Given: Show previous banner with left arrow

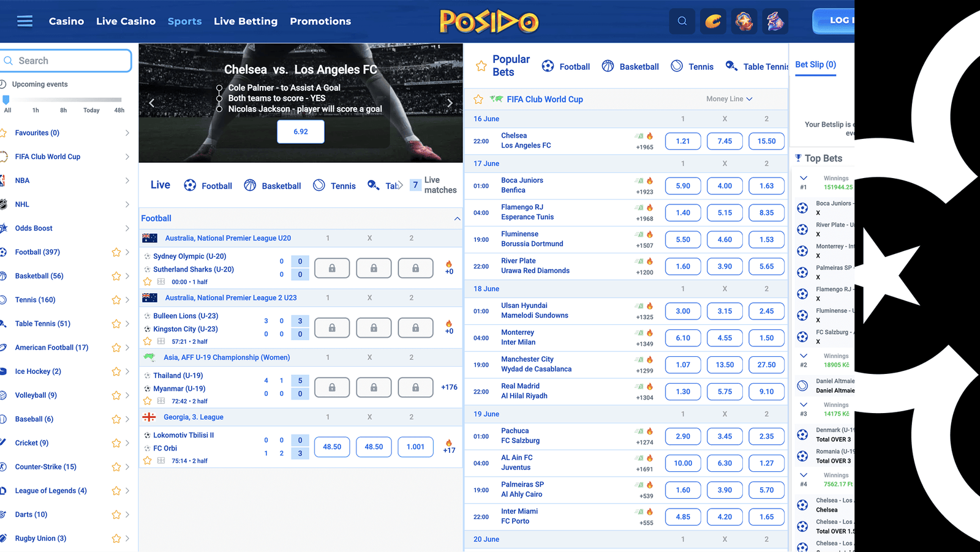Looking at the screenshot, I should tap(152, 103).
